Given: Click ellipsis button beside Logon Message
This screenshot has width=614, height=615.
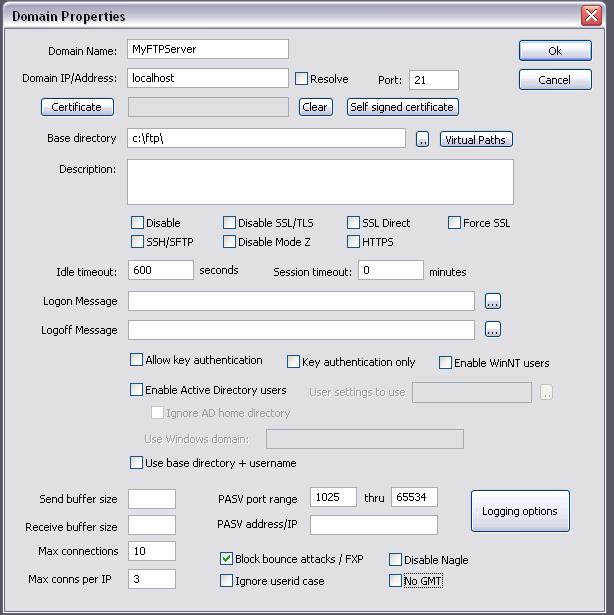Looking at the screenshot, I should point(492,301).
